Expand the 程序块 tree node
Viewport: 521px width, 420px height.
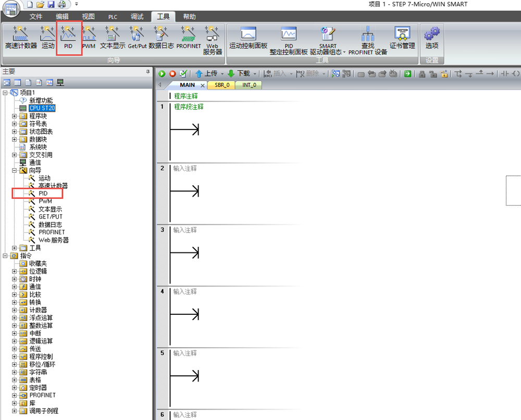click(15, 116)
